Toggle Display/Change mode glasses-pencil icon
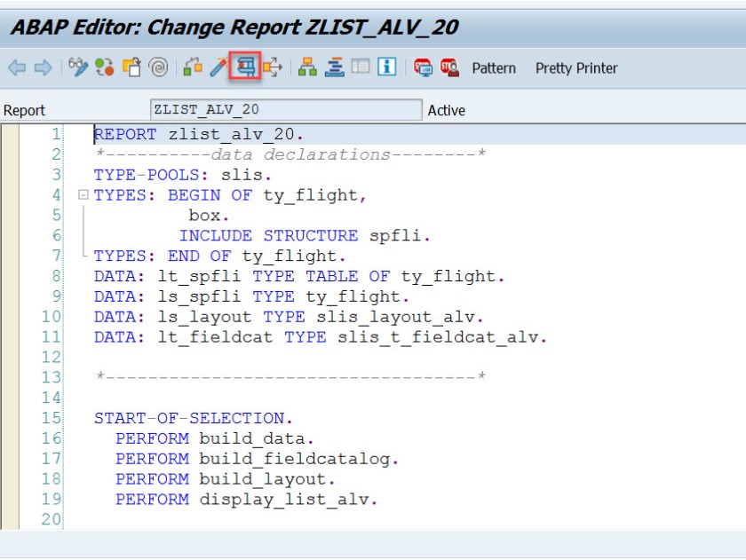The image size is (746, 560). (78, 67)
